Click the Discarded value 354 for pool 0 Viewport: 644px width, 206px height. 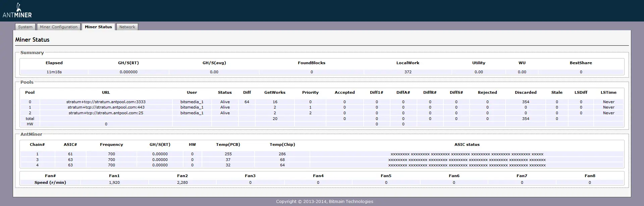click(526, 102)
